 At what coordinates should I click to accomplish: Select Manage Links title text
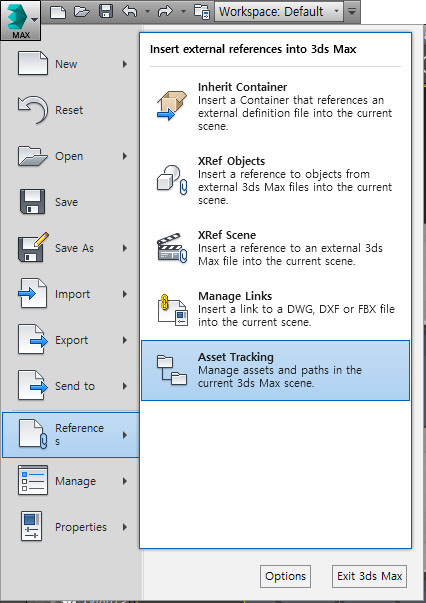[235, 296]
